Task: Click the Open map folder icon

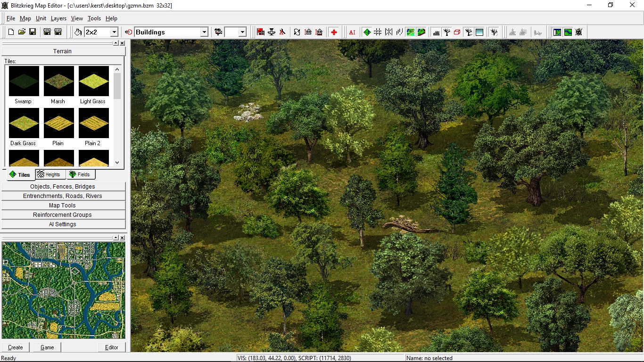Action: coord(22,32)
